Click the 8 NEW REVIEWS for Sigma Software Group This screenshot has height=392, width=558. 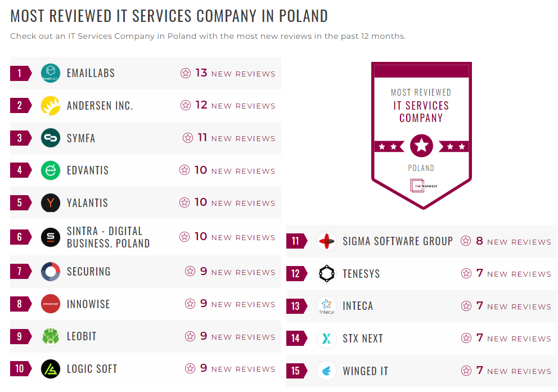(x=511, y=241)
